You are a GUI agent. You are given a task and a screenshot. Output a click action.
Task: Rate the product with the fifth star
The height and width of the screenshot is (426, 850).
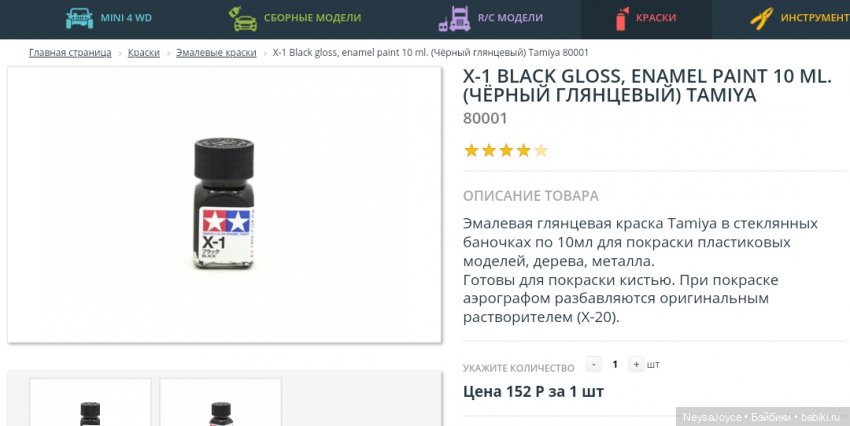(540, 151)
